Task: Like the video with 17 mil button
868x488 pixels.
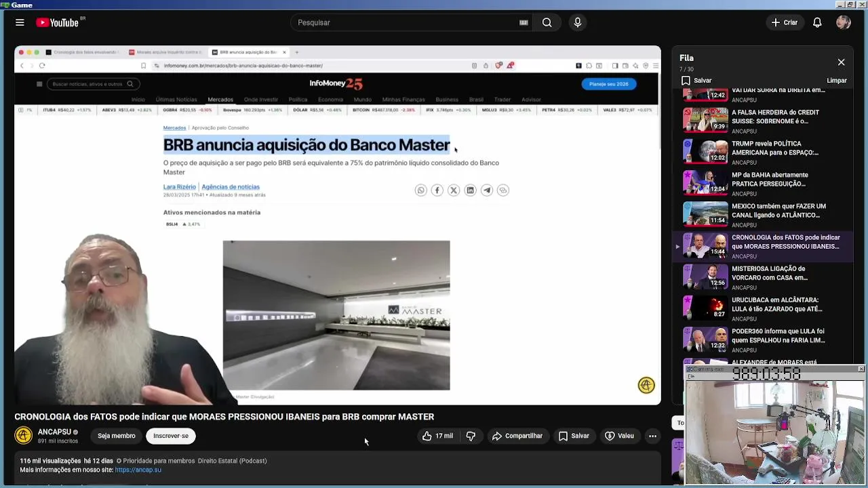Action: coord(437,436)
